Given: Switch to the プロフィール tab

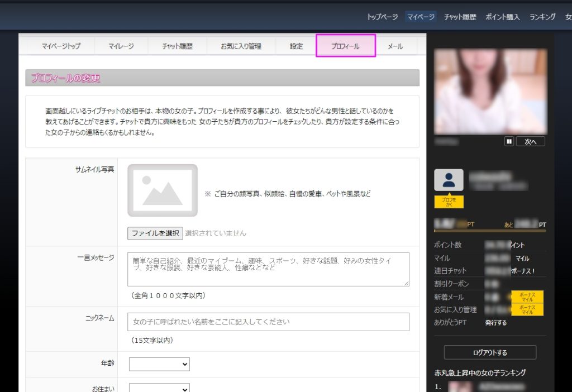Looking at the screenshot, I should point(345,46).
